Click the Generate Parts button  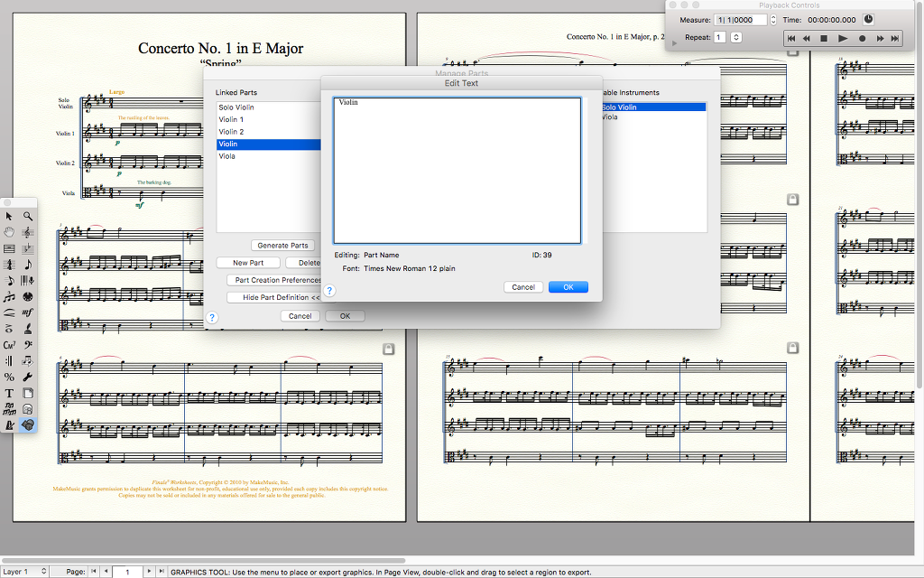(x=282, y=246)
